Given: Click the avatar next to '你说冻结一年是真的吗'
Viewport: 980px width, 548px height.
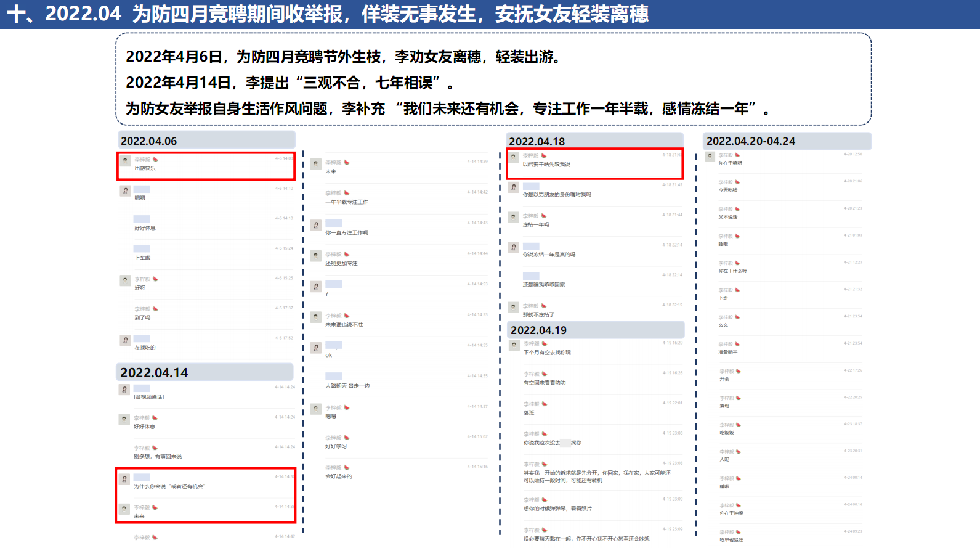Looking at the screenshot, I should tap(513, 247).
